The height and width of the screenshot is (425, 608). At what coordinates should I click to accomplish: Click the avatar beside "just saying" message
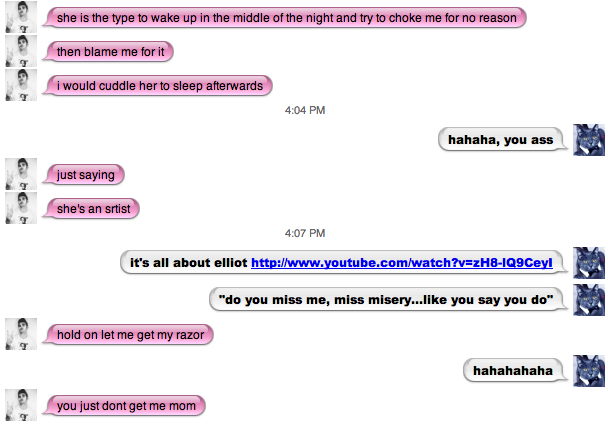(21, 175)
